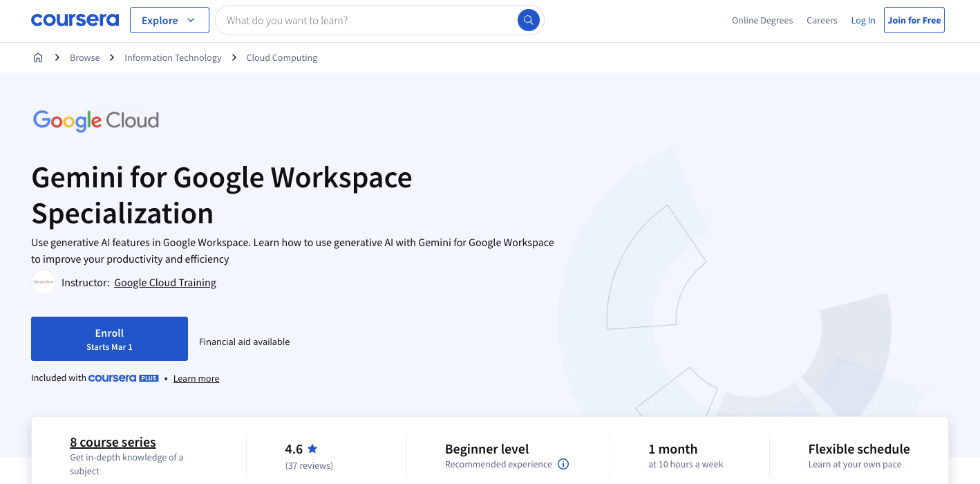Select the home breadcrumb icon
The height and width of the screenshot is (484, 980).
click(38, 57)
